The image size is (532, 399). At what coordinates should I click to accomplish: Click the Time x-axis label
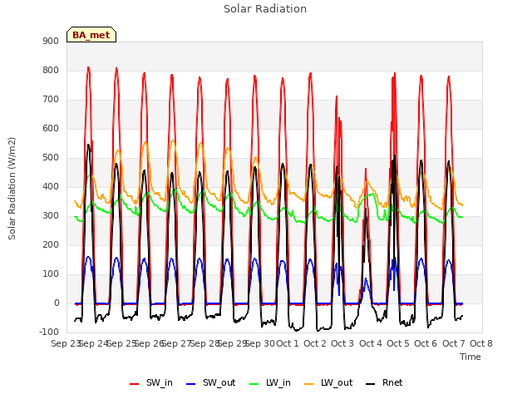pos(470,357)
